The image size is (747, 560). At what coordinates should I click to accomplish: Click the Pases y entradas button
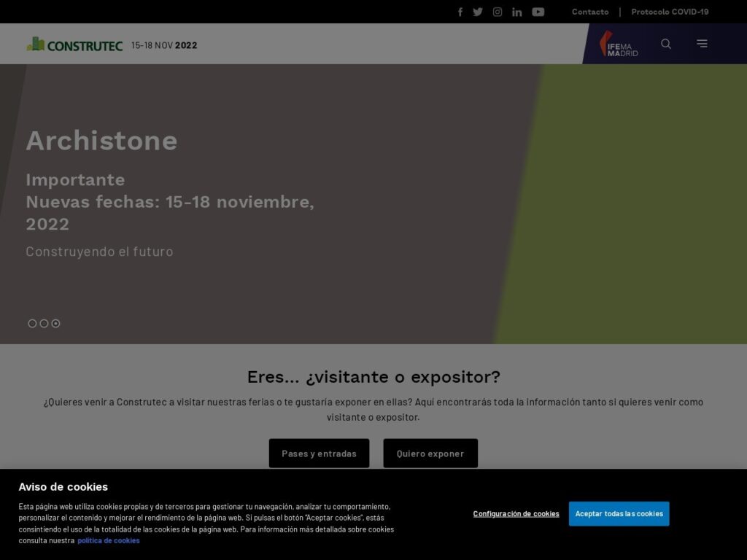click(x=320, y=454)
